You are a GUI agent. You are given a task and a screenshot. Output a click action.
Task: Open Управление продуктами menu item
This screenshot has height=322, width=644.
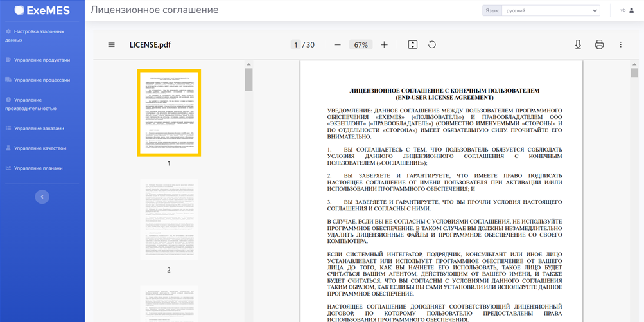pyautogui.click(x=42, y=60)
